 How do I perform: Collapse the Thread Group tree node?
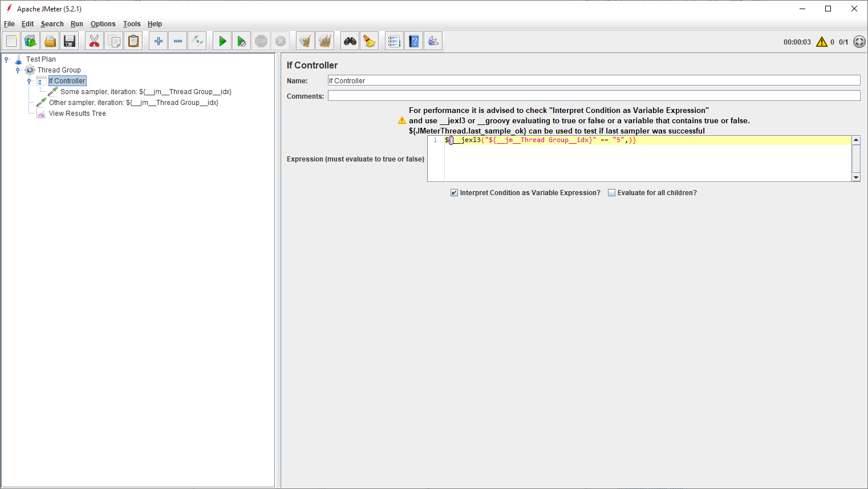tap(18, 70)
